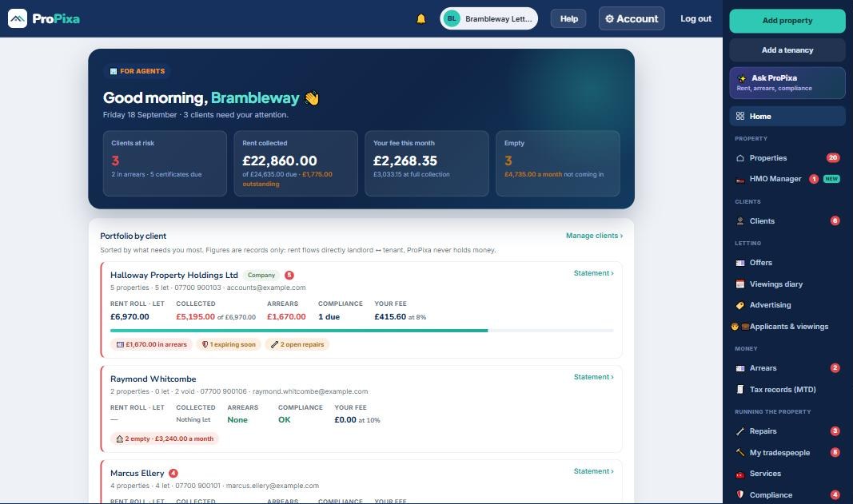Click Add a tenancy
853x504 pixels.
tap(787, 50)
